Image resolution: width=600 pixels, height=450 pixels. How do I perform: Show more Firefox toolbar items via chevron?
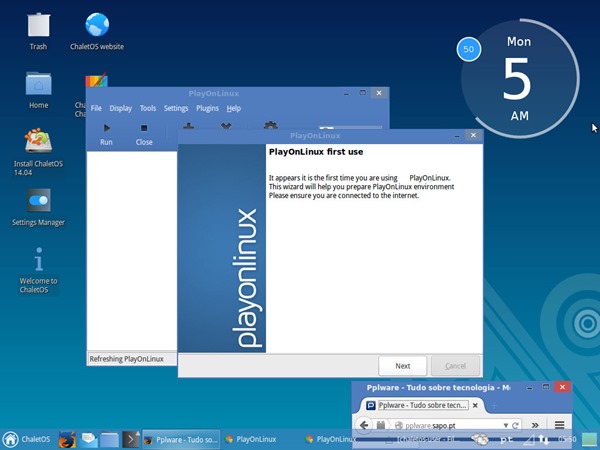[x=535, y=425]
